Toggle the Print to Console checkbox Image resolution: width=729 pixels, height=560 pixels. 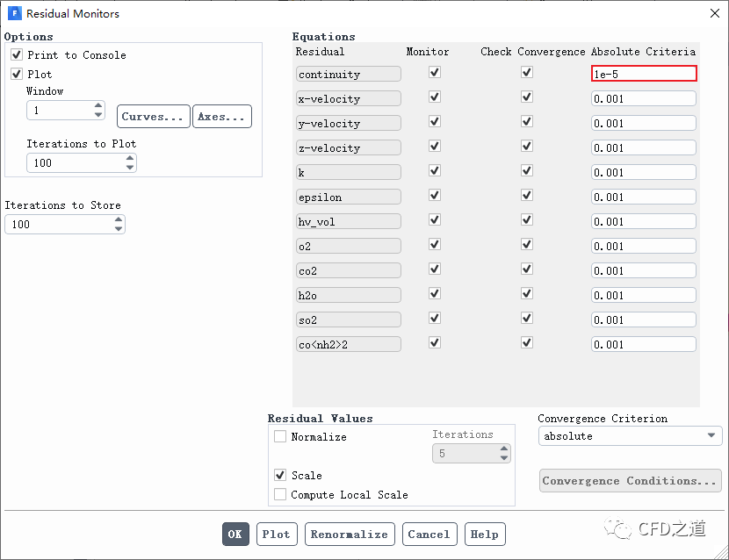tap(17, 55)
